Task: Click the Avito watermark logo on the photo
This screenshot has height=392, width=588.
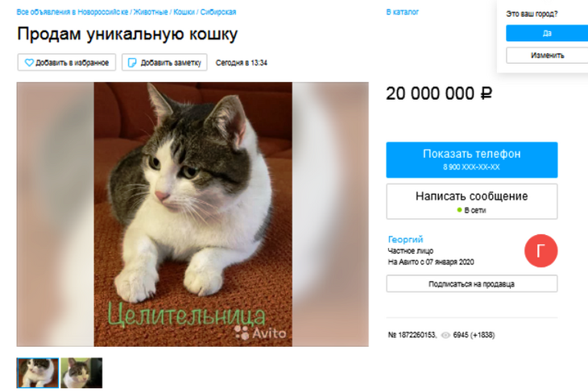Action: pyautogui.click(x=260, y=332)
